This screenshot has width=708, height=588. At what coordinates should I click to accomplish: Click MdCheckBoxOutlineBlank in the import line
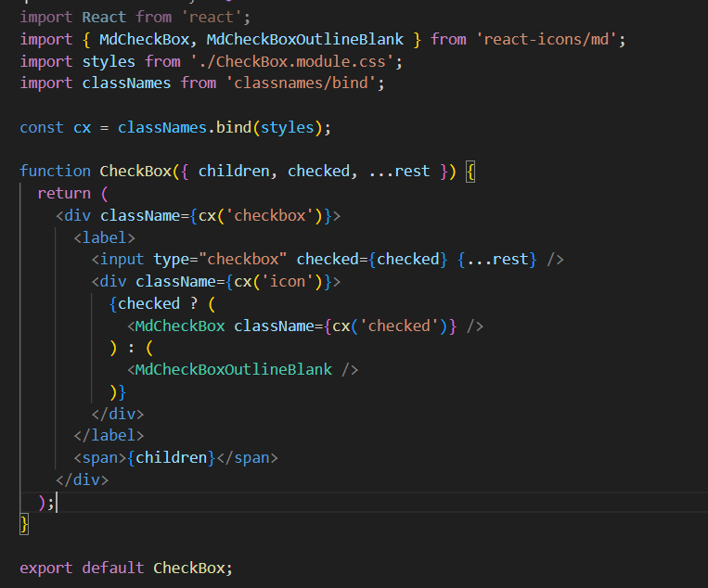pos(304,39)
